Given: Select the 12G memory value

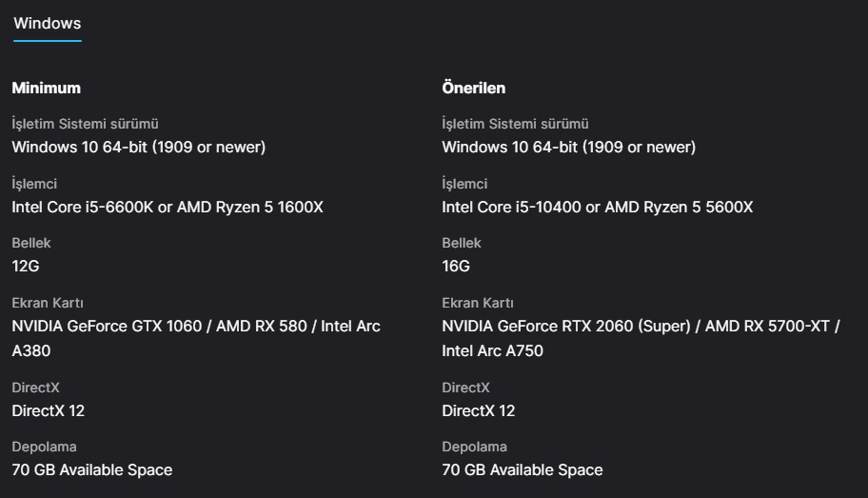Looking at the screenshot, I should coord(26,266).
